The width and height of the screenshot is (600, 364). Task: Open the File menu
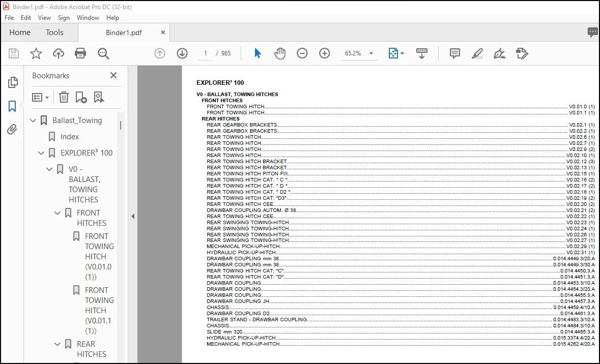click(x=9, y=18)
